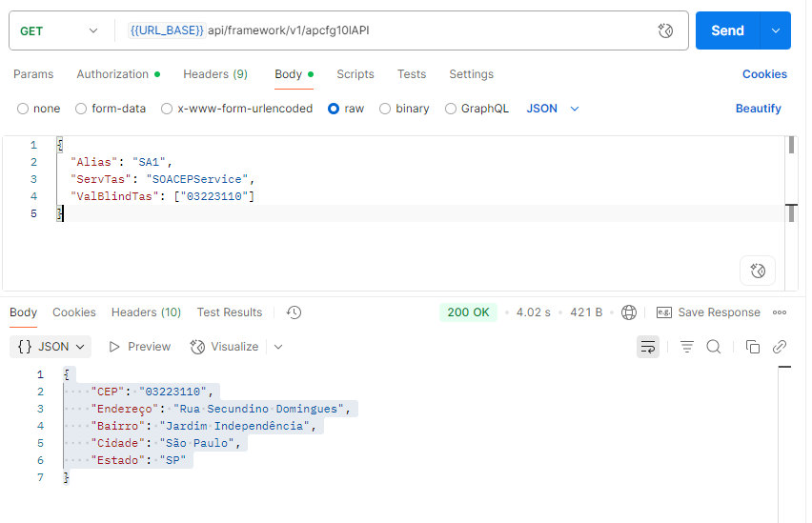Select the form-data radio option
The height and width of the screenshot is (523, 812).
82,109
